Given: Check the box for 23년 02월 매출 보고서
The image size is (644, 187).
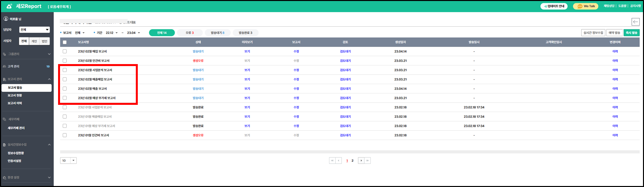Looking at the screenshot, I should pos(65,89).
